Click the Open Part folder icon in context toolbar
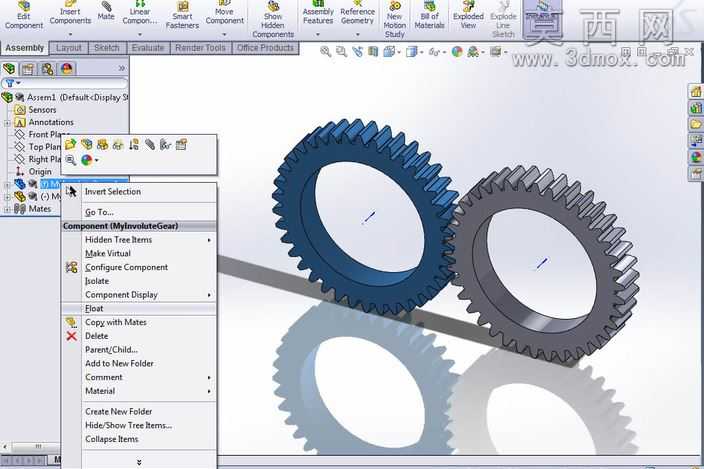This screenshot has width=704, height=469. [70, 145]
